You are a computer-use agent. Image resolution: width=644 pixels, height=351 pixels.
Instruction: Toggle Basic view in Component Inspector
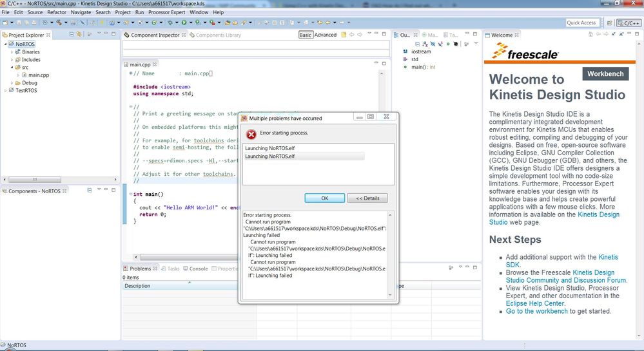tap(305, 35)
